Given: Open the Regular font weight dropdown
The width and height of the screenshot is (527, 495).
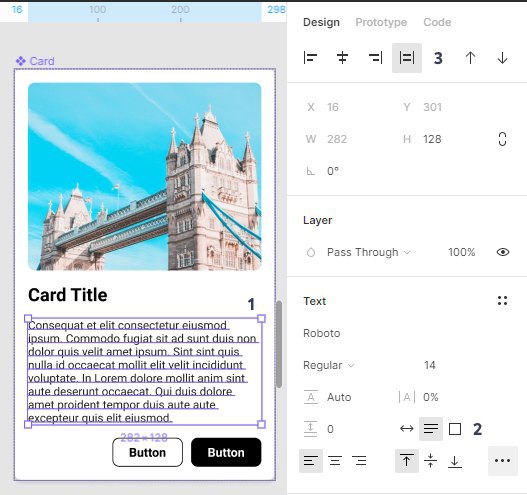Looking at the screenshot, I should (x=328, y=365).
